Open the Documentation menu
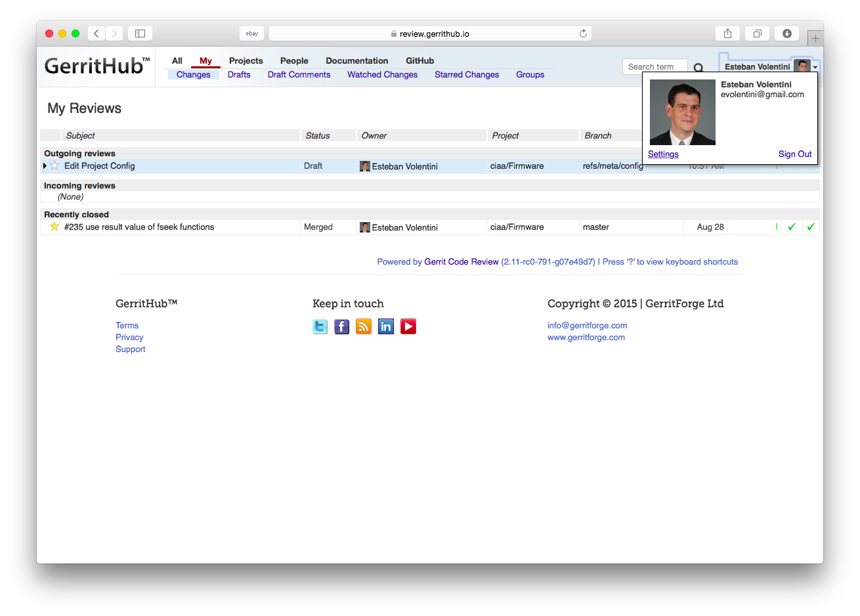The image size is (860, 616). coord(357,60)
